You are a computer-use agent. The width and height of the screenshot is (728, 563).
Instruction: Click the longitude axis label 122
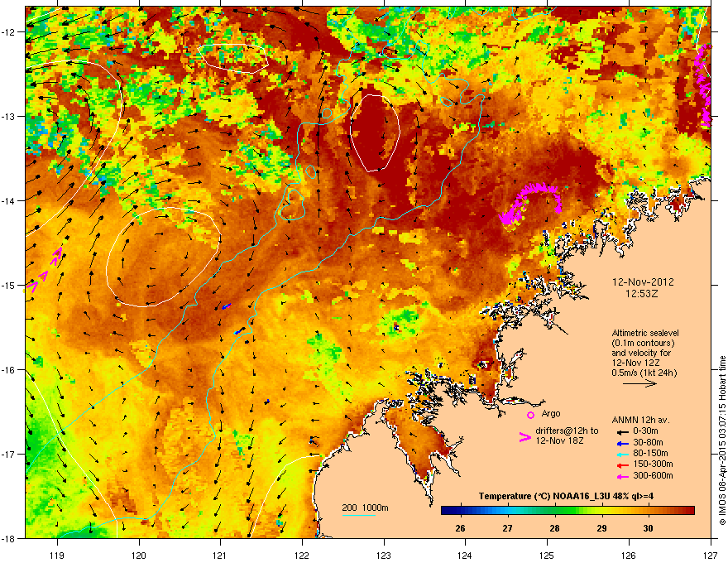point(302,555)
